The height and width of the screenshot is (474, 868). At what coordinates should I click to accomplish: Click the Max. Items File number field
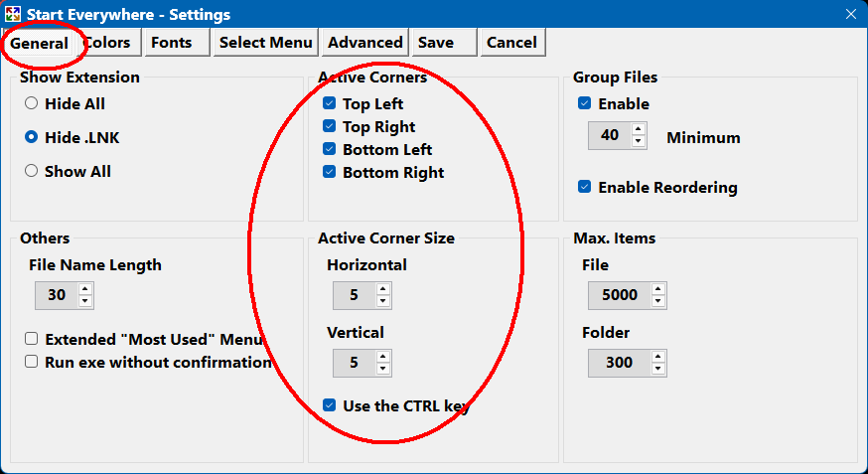(x=619, y=295)
